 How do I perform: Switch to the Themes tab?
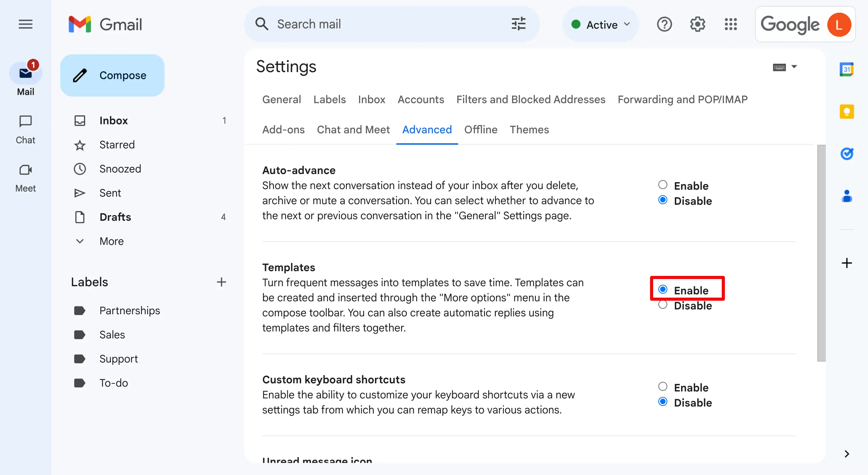pyautogui.click(x=529, y=129)
